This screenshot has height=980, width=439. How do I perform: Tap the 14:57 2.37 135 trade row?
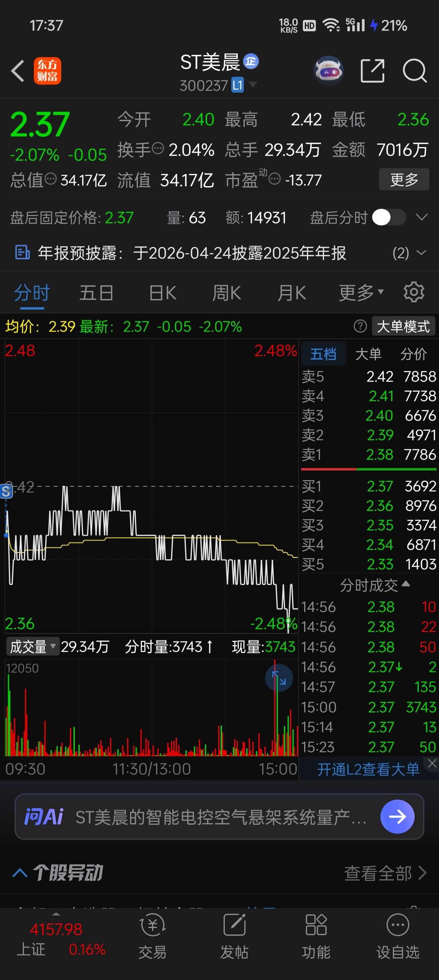[369, 687]
